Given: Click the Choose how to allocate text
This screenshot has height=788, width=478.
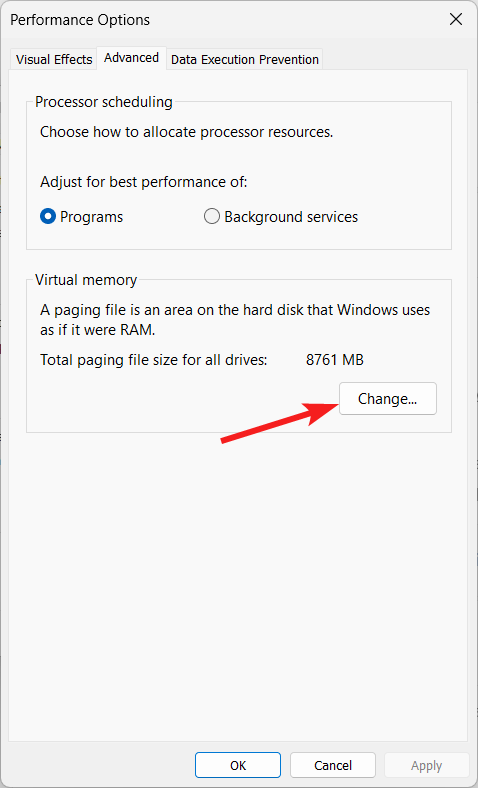Looking at the screenshot, I should (x=186, y=132).
